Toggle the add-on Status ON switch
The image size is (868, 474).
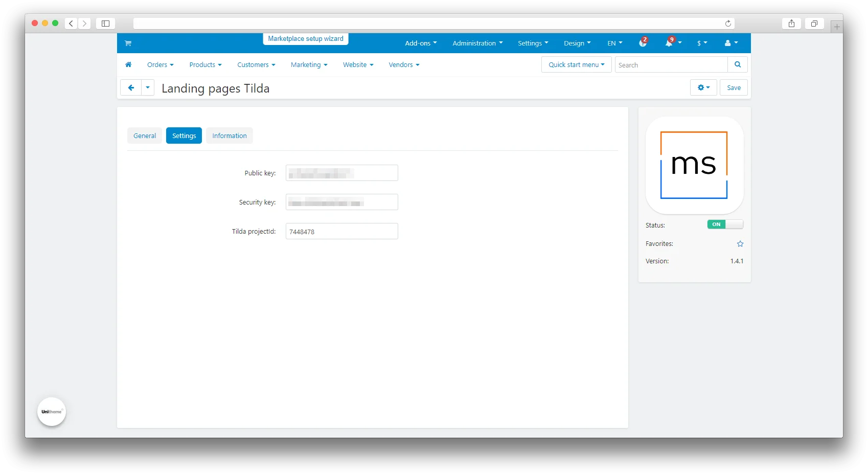(x=725, y=224)
